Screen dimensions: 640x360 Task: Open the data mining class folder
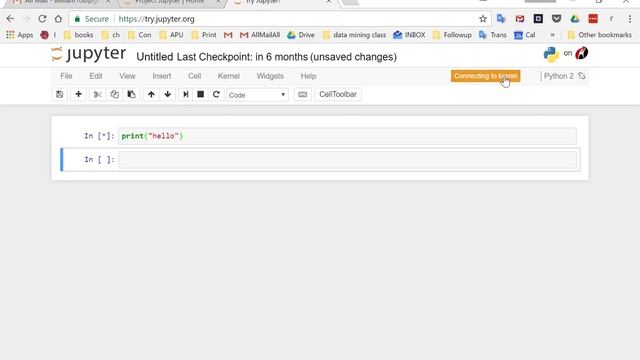click(354, 35)
